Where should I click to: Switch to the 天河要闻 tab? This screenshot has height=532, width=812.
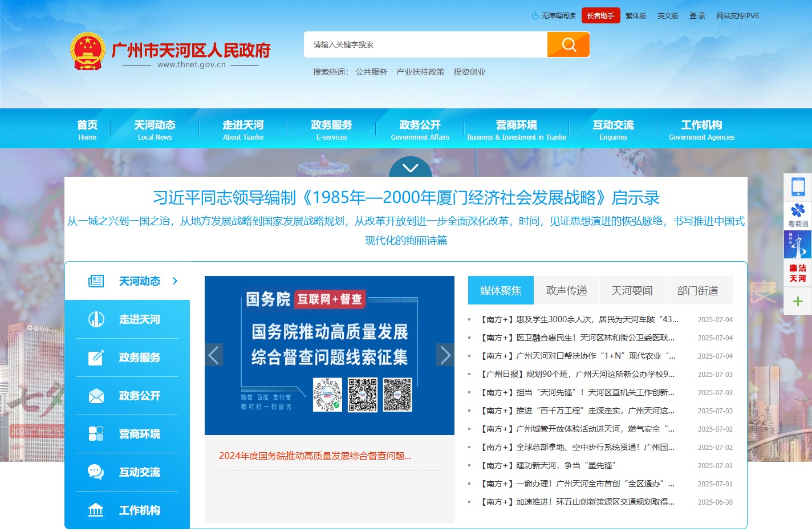pos(632,290)
